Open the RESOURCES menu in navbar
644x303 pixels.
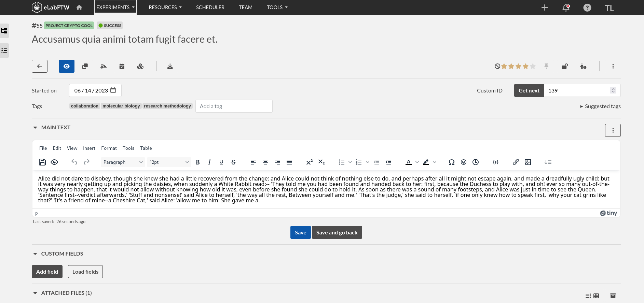coord(165,7)
